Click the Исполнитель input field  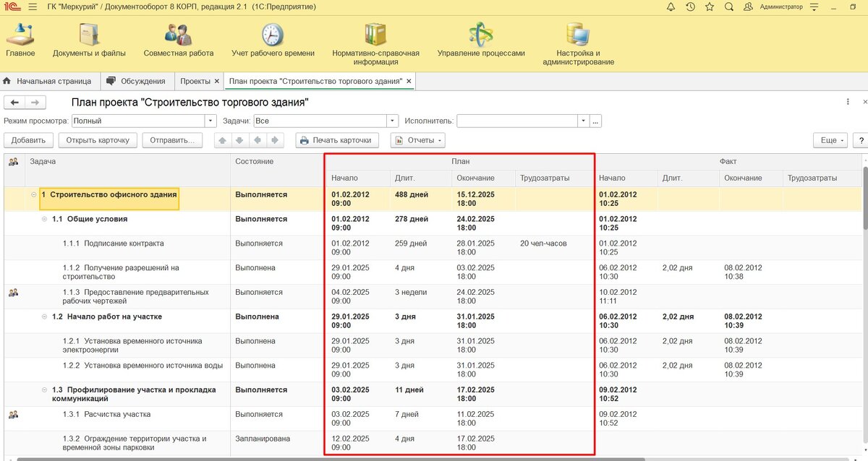(x=516, y=121)
